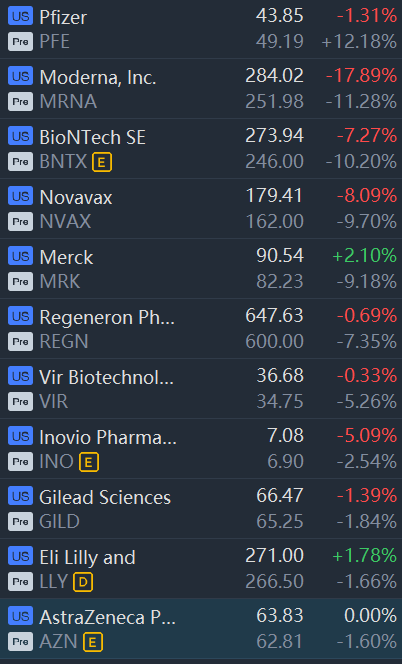Click the Pre badge next to REGN
The height and width of the screenshot is (664, 402).
tap(20, 341)
